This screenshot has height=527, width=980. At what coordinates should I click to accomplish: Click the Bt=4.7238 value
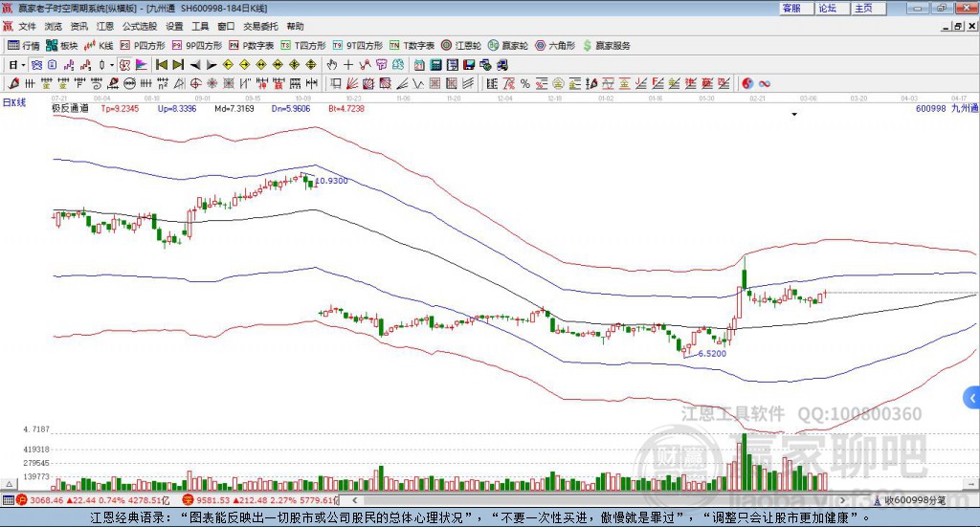(346, 109)
